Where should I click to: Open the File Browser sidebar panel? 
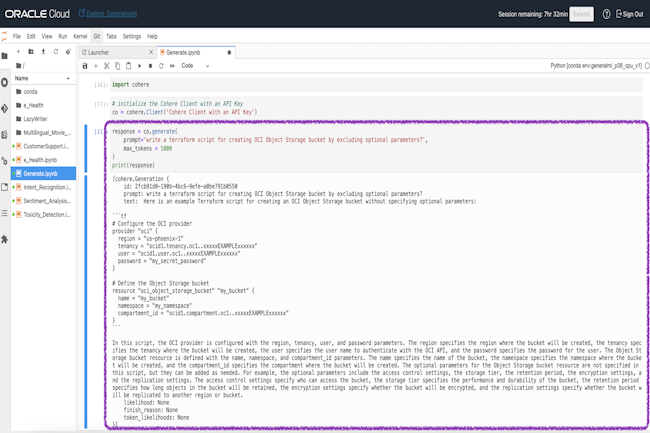click(x=5, y=56)
